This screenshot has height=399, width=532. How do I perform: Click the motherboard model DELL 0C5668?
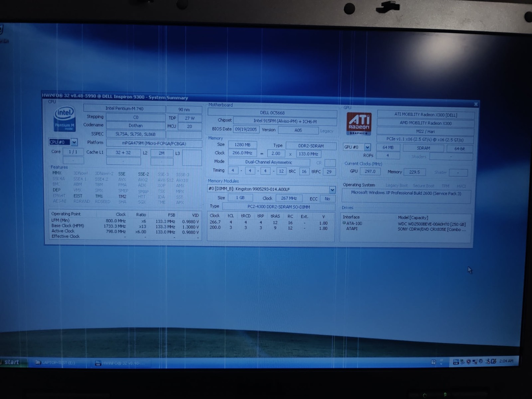(x=272, y=113)
